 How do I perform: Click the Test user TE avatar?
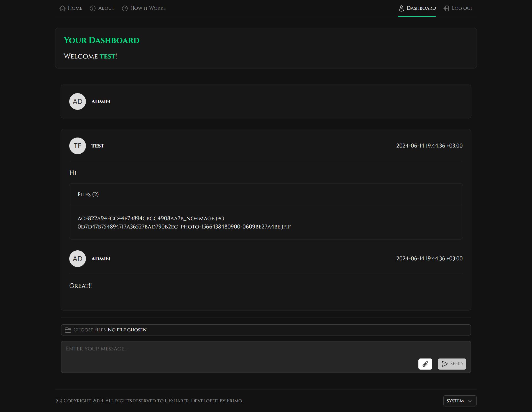[77, 146]
